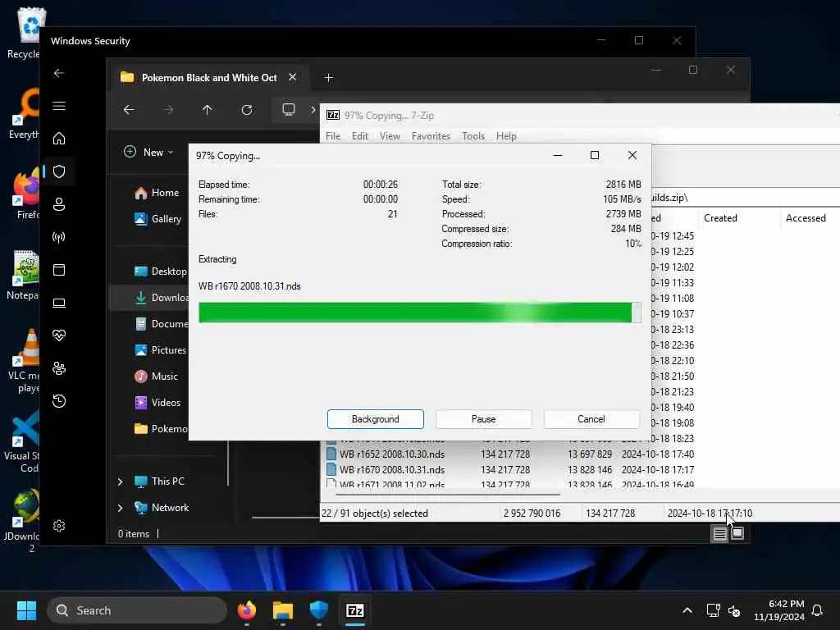Open Windows Start menu
This screenshot has height=630, width=840.
[26, 610]
